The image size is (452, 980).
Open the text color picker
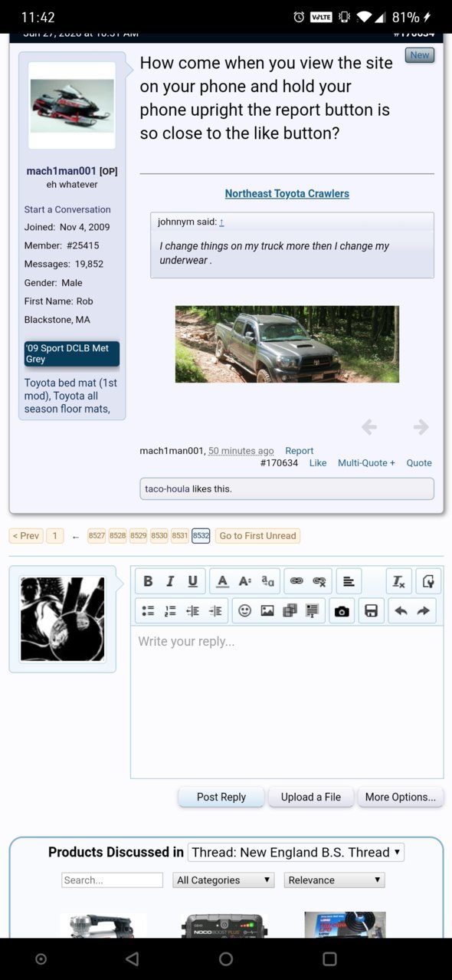222,581
